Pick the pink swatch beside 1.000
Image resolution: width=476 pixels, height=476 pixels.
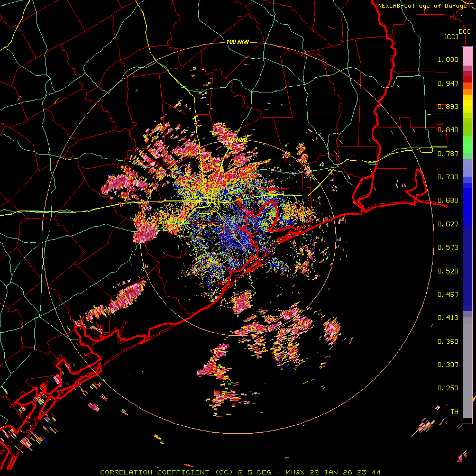click(x=467, y=57)
